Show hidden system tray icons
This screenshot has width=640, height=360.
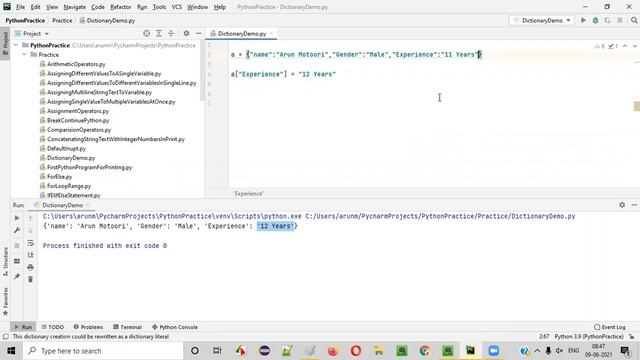coord(537,351)
